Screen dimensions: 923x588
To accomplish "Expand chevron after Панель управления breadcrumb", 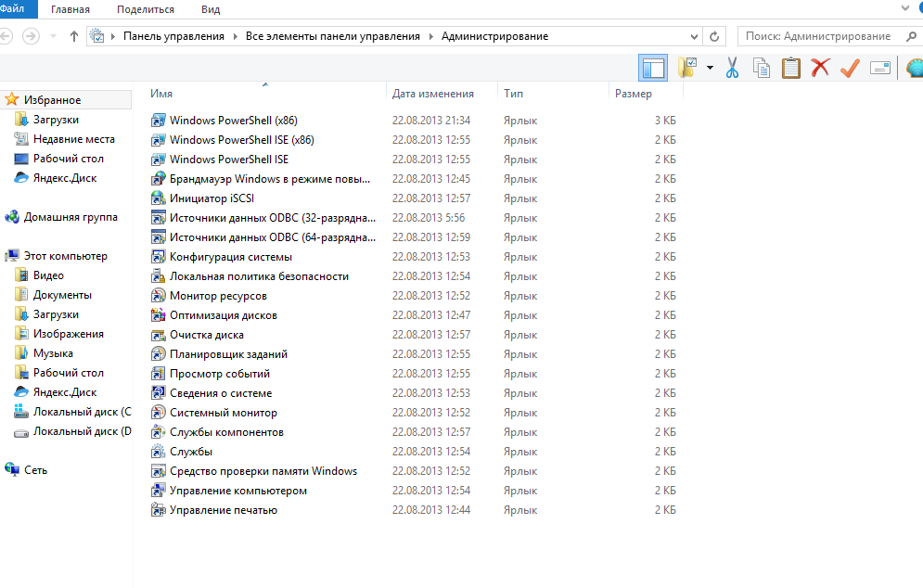I will pos(235,36).
